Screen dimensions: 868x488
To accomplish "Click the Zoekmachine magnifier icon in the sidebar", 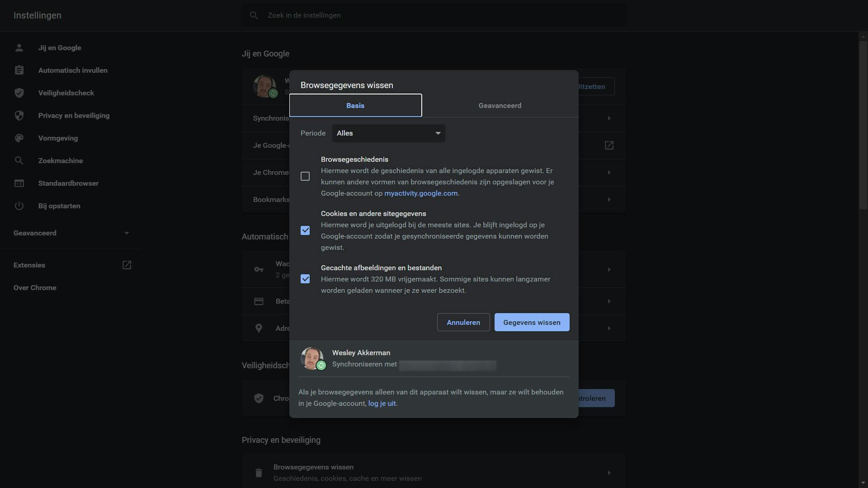I will (19, 160).
